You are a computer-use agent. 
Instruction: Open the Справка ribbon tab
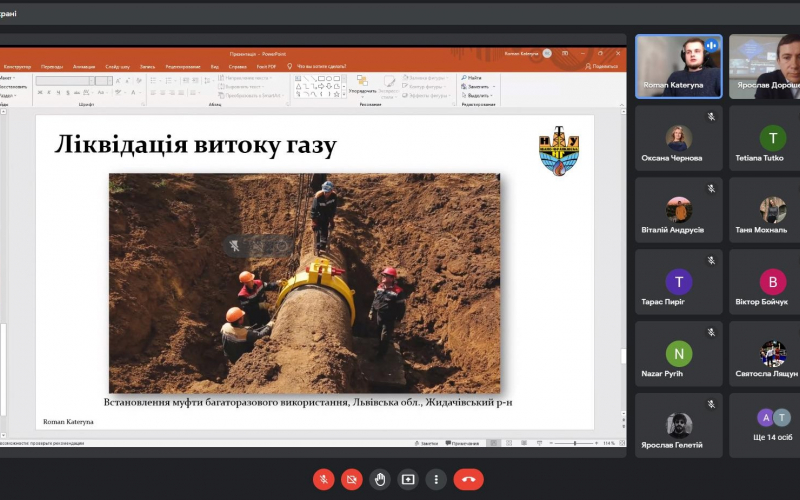[x=238, y=67]
